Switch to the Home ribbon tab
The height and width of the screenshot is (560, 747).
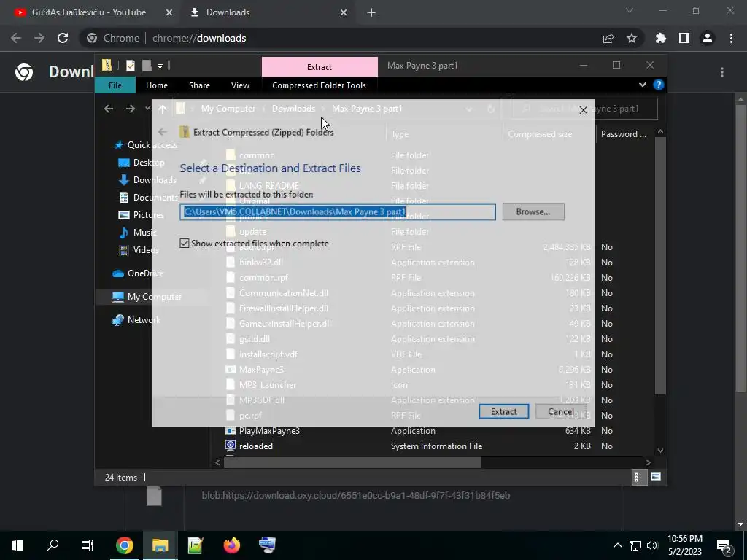coord(157,85)
